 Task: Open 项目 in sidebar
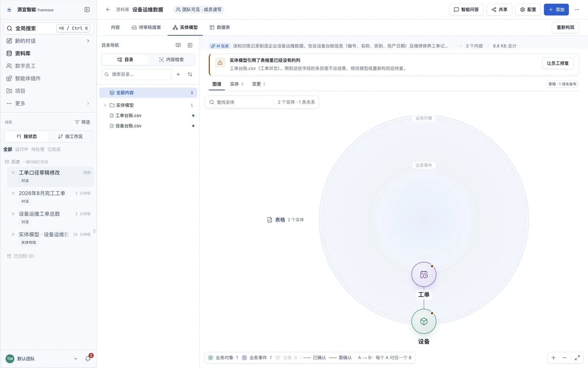(49, 91)
